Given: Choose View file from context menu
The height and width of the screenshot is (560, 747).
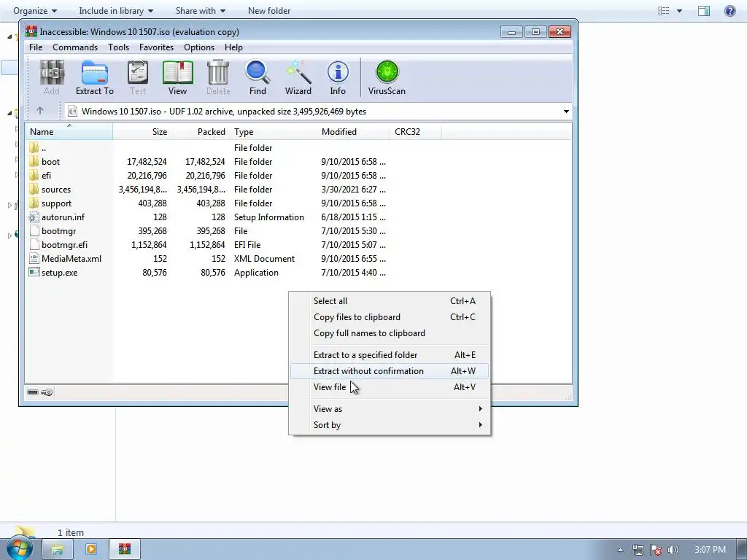Looking at the screenshot, I should 390,387.
